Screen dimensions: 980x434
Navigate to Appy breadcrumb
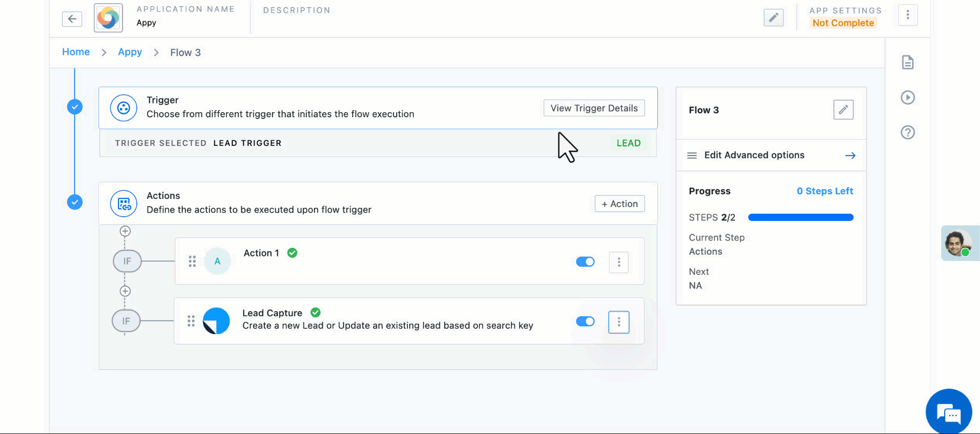(x=130, y=52)
